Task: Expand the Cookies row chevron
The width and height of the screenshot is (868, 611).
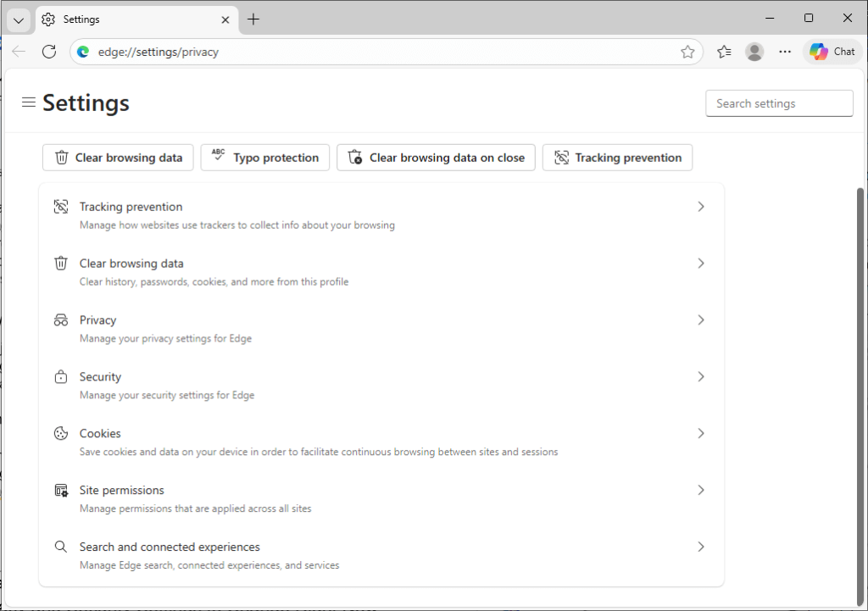Action: click(701, 433)
